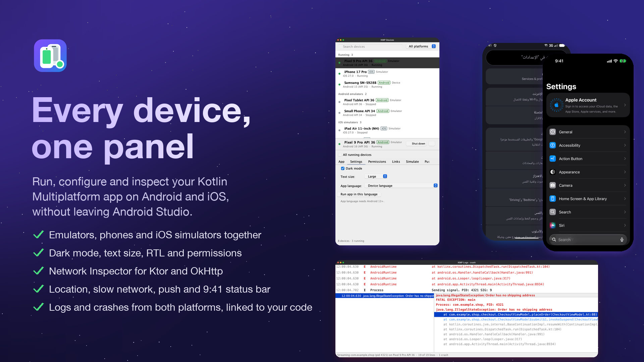This screenshot has width=644, height=362.
Task: Switch to the App tab
Action: point(341,162)
